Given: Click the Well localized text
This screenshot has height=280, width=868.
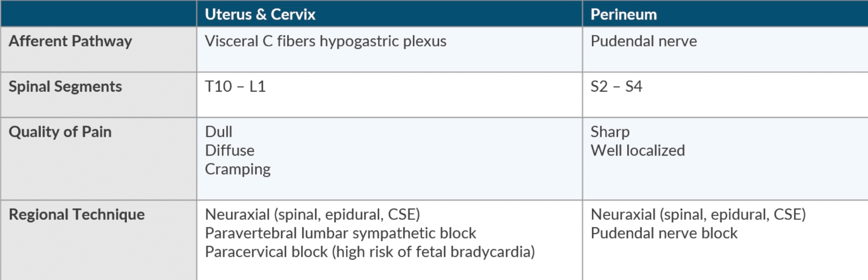Looking at the screenshot, I should [637, 150].
